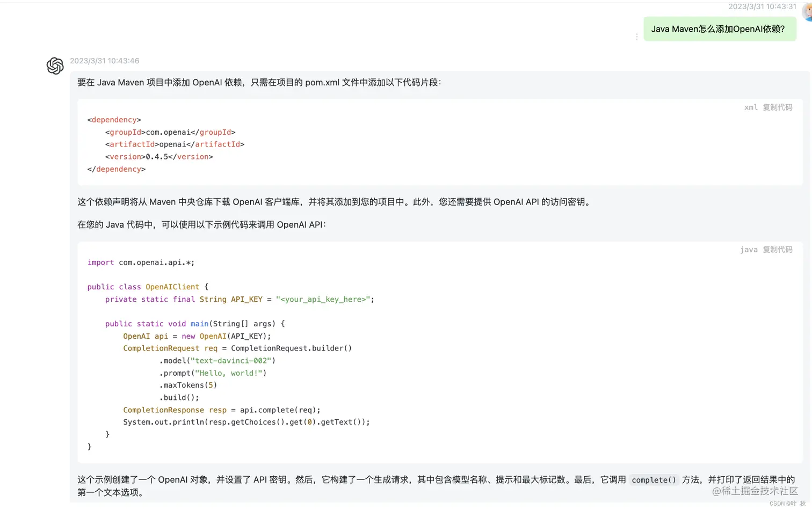Image resolution: width=812 pixels, height=510 pixels.
Task: Click the api.complete(req) line
Action: pos(222,410)
